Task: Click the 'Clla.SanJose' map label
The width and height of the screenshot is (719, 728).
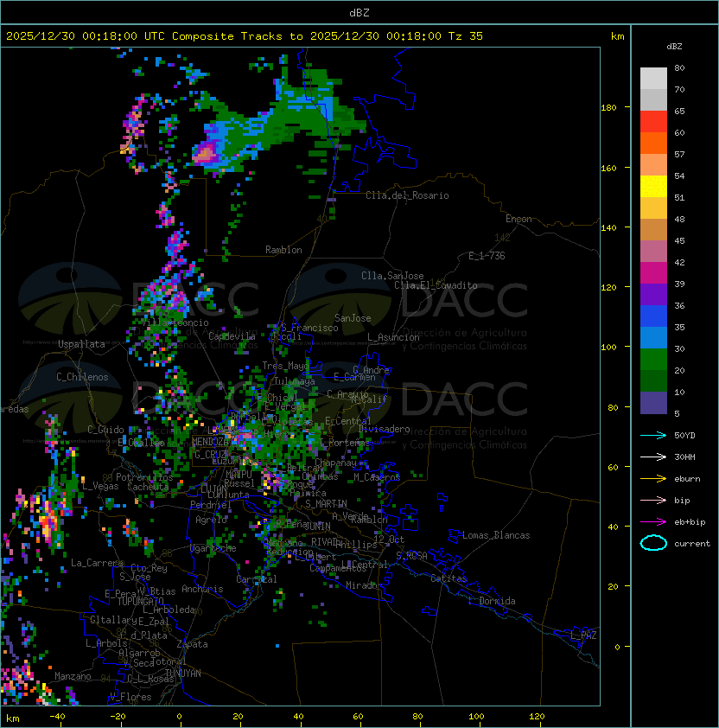Action: click(x=392, y=276)
